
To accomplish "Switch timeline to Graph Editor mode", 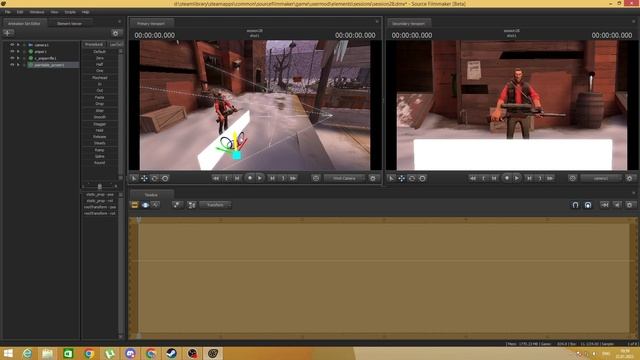I will pyautogui.click(x=155, y=205).
